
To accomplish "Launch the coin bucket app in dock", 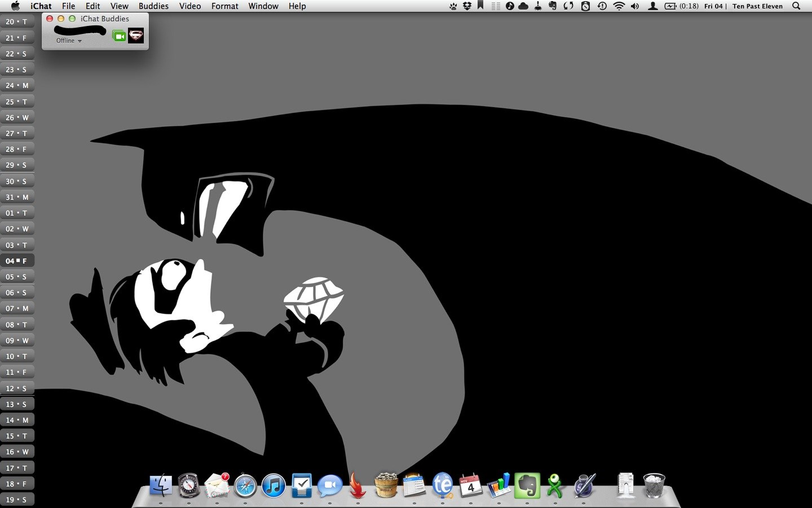I will tap(386, 485).
